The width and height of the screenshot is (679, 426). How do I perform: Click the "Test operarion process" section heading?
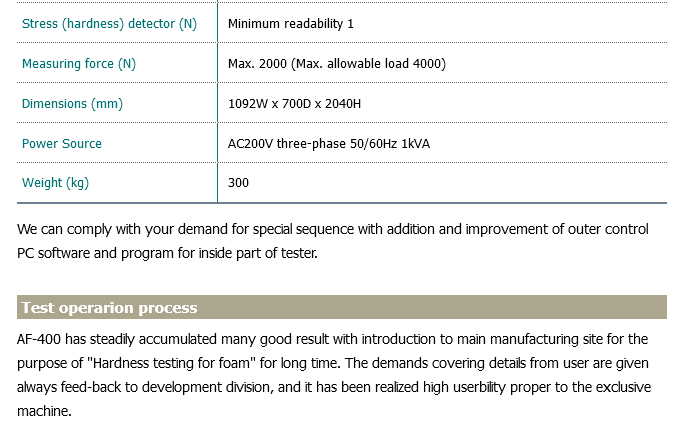pos(109,308)
